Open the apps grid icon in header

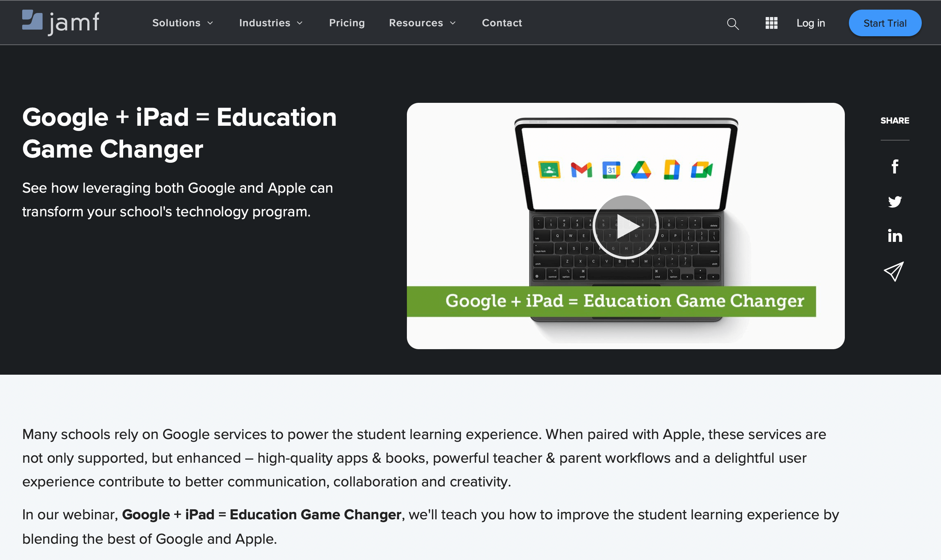[x=771, y=23]
